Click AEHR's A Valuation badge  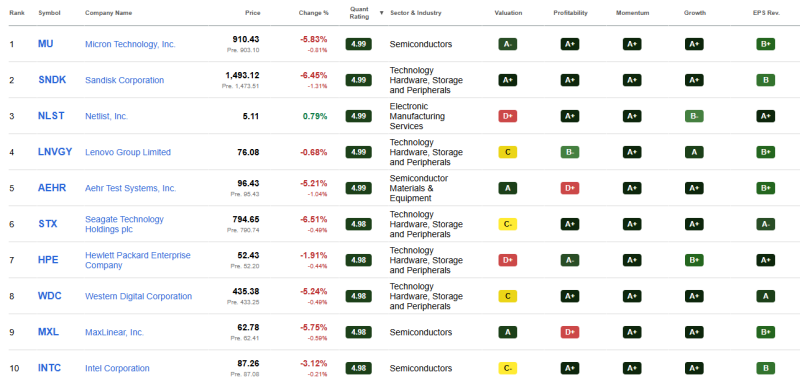coord(508,188)
